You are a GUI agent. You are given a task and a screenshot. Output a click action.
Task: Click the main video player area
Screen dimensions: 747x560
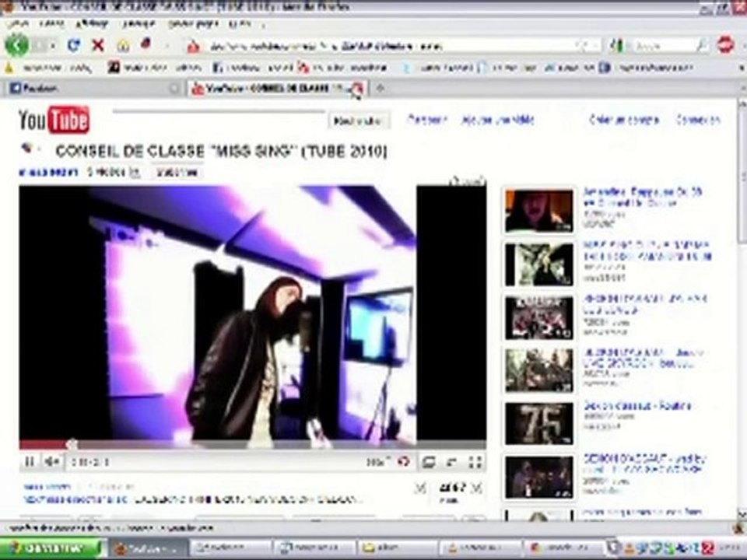252,313
